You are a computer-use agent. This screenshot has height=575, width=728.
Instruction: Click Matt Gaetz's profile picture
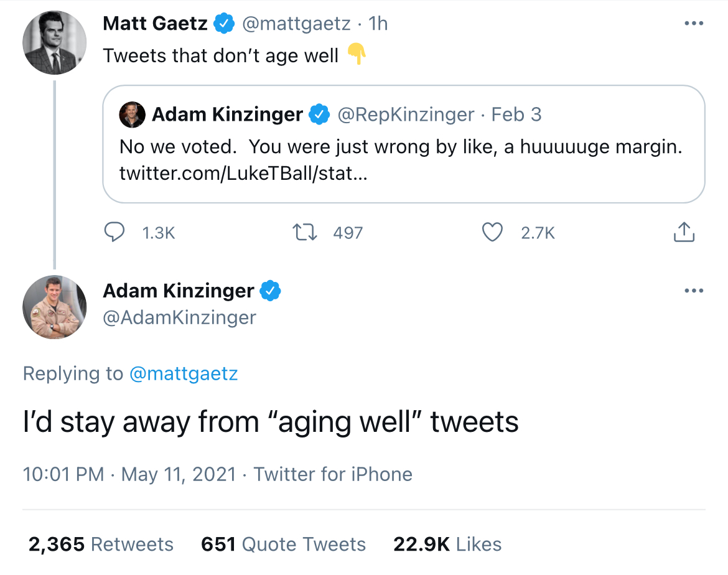pyautogui.click(x=54, y=42)
